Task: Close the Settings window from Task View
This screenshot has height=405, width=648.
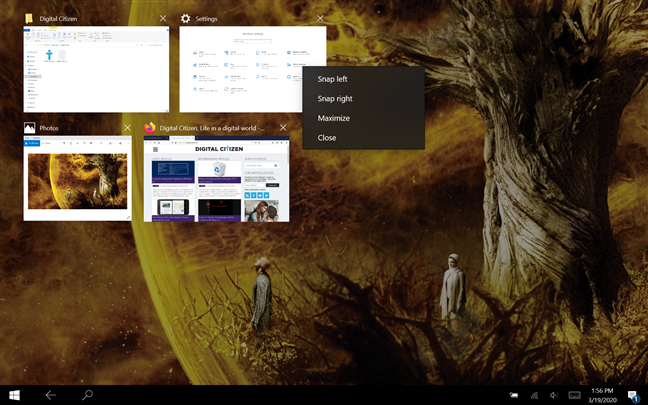Action: tap(320, 18)
